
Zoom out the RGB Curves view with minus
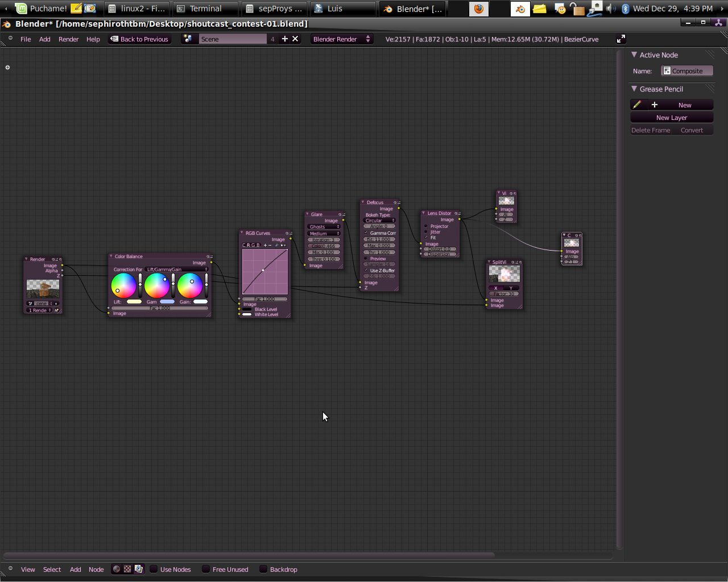coord(270,245)
